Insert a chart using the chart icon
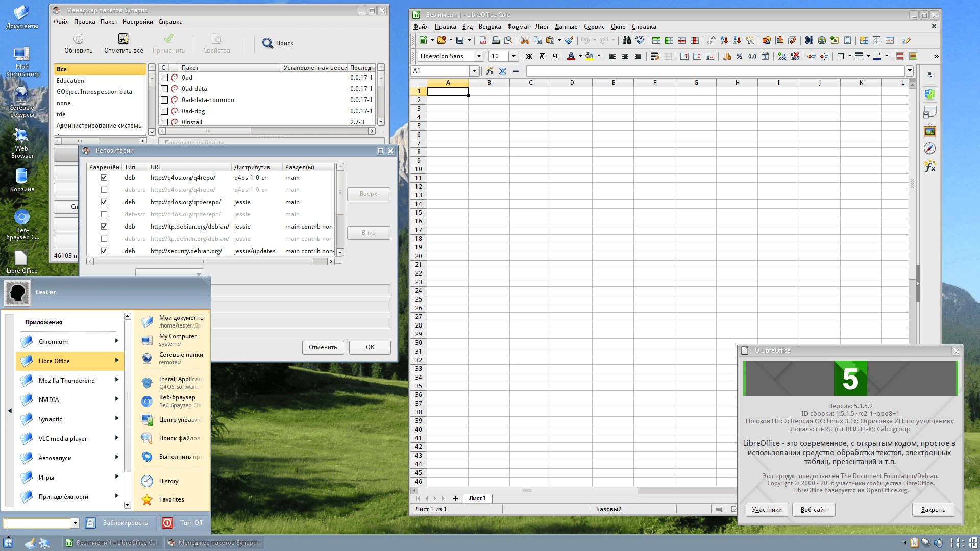Screen dimensions: 980x551 click(x=779, y=41)
